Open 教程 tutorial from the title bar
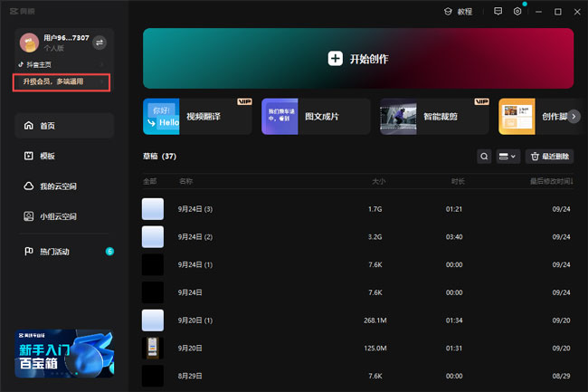Viewport: 588px width, 392px height. pos(458,12)
